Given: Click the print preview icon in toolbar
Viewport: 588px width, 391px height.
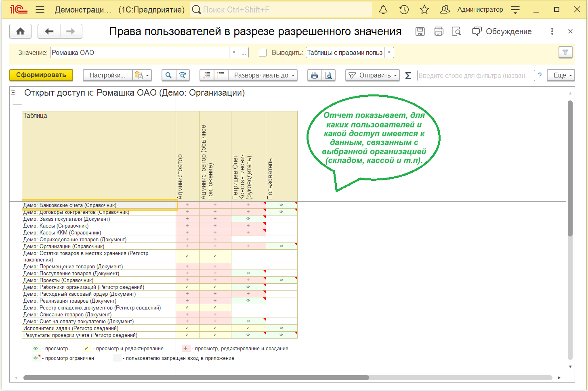Looking at the screenshot, I should click(329, 75).
